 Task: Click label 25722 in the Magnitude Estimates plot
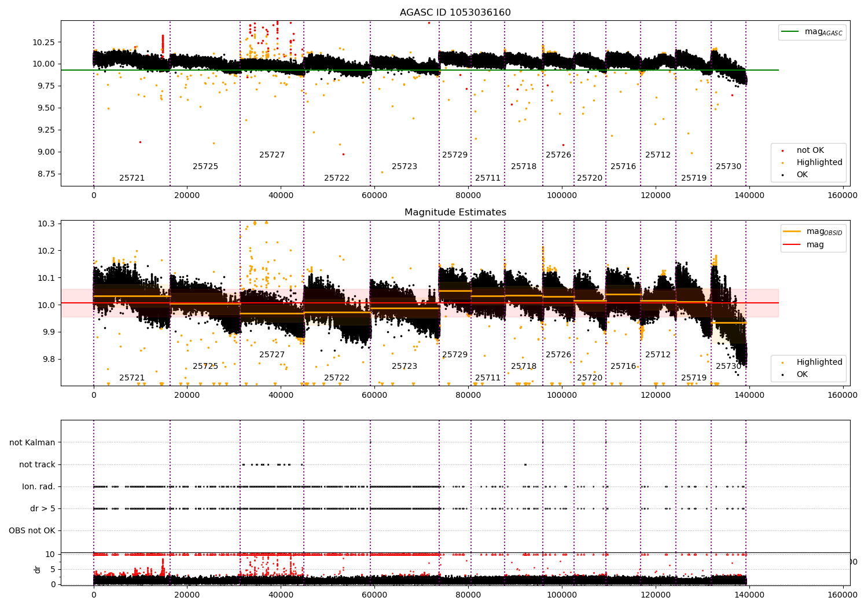click(337, 378)
